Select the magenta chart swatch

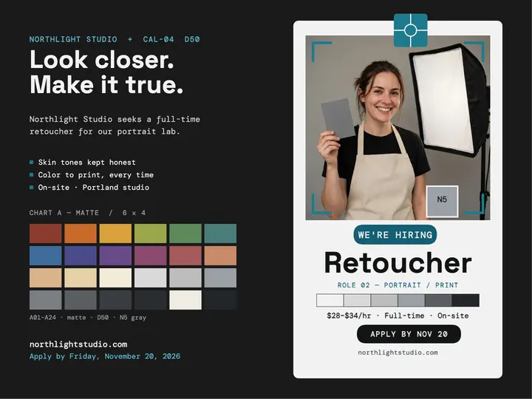pyautogui.click(x=150, y=256)
